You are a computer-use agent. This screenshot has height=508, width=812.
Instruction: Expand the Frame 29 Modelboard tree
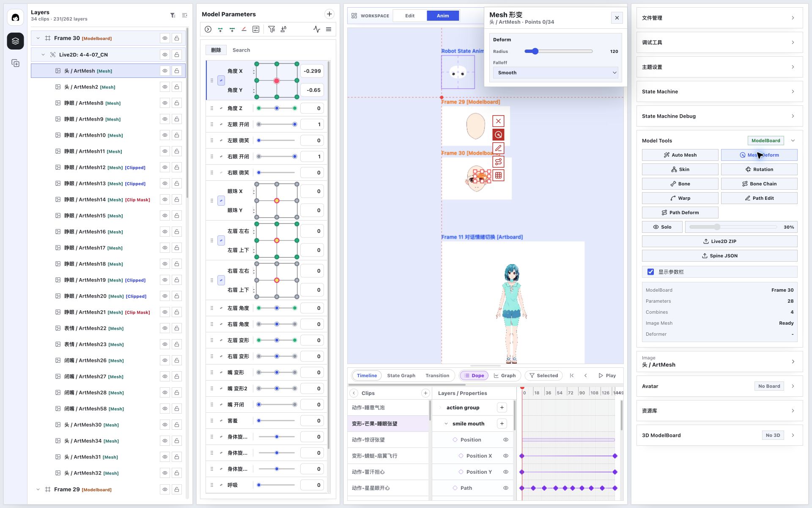[38, 489]
